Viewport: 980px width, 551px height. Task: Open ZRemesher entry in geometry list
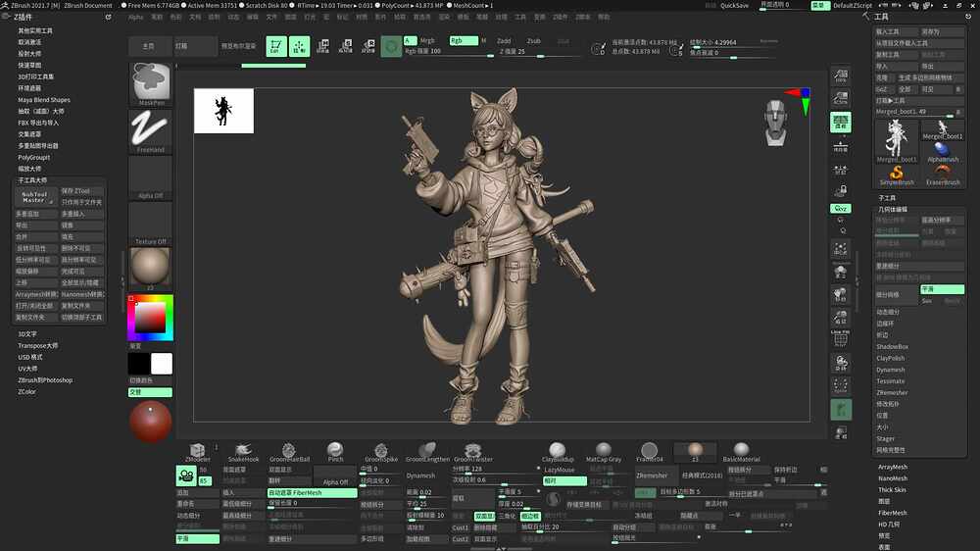pyautogui.click(x=892, y=392)
